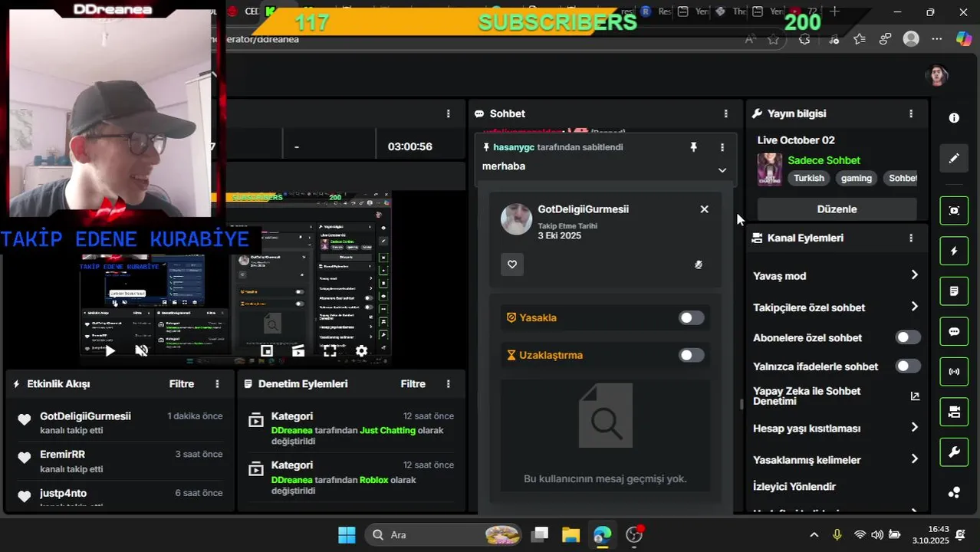Viewport: 980px width, 552px height.
Task: Click the Düzenle button in Yayın bilgisi
Action: (x=837, y=209)
